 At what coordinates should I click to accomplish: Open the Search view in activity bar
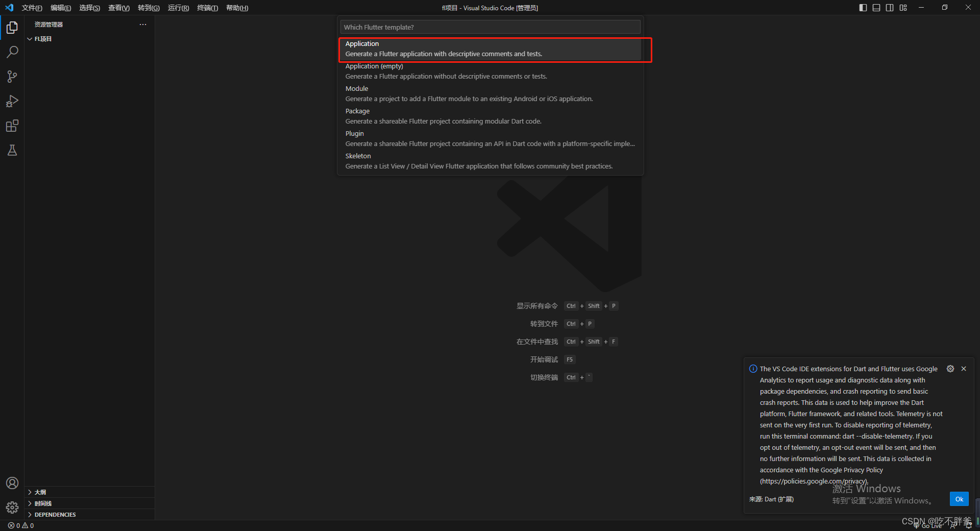tap(12, 52)
